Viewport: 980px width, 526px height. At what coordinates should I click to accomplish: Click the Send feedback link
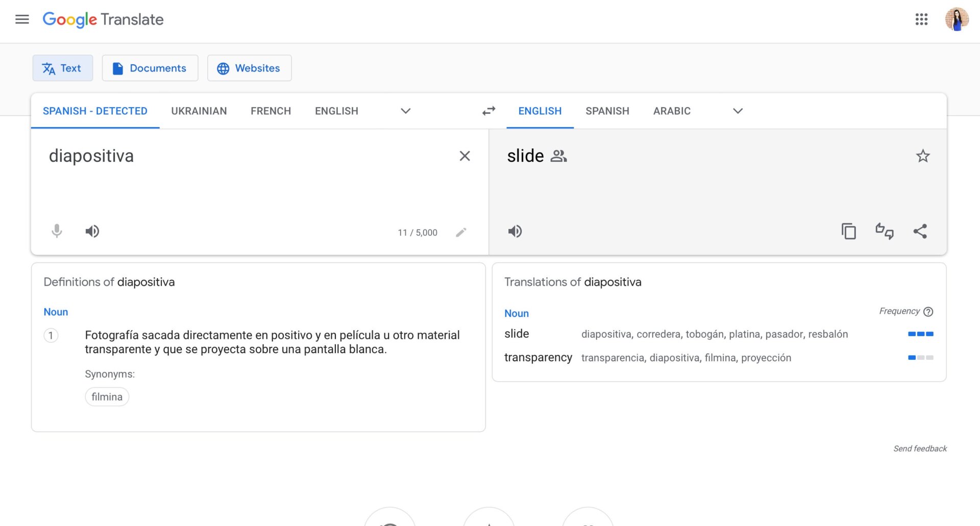[920, 448]
